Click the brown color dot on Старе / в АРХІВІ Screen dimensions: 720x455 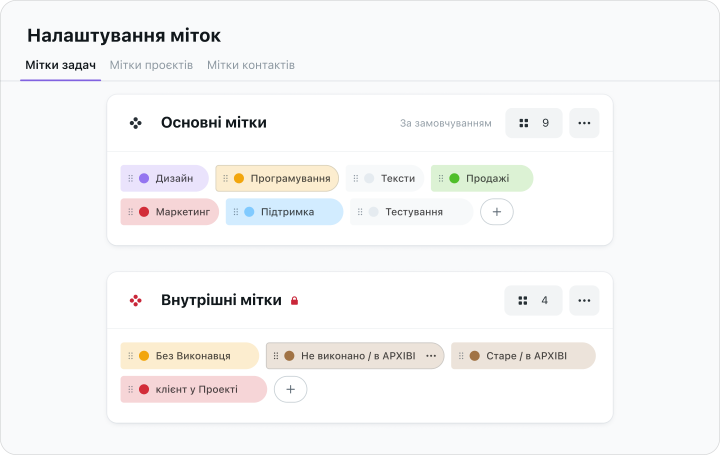475,356
